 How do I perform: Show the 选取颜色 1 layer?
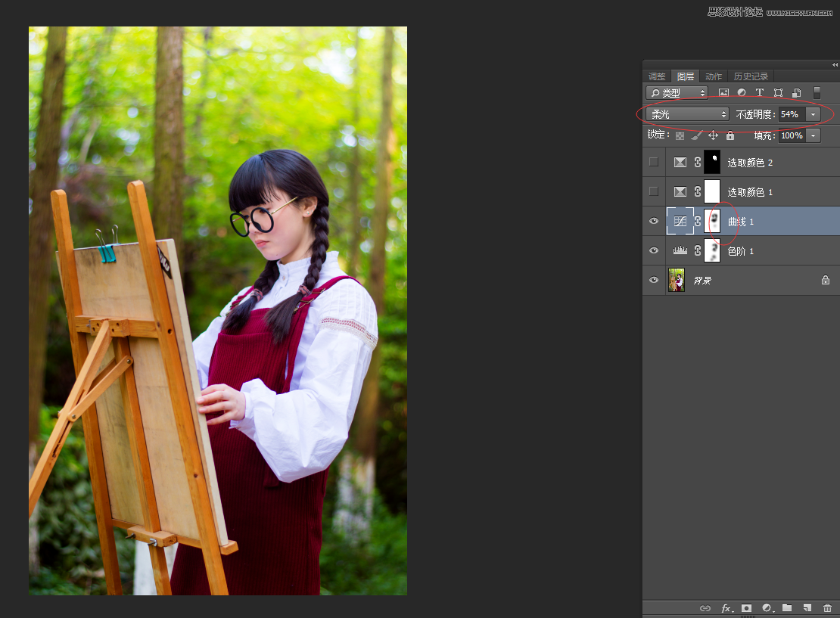point(654,191)
